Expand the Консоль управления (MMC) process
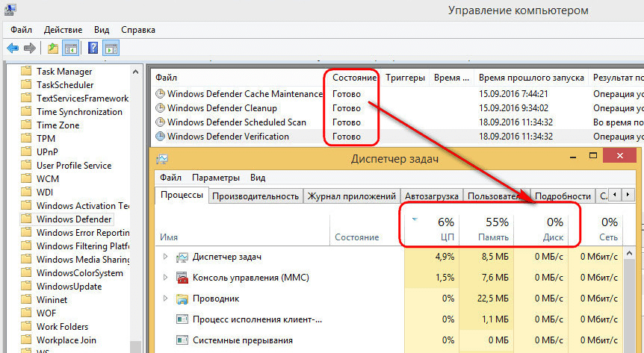The height and width of the screenshot is (353, 644). click(165, 278)
